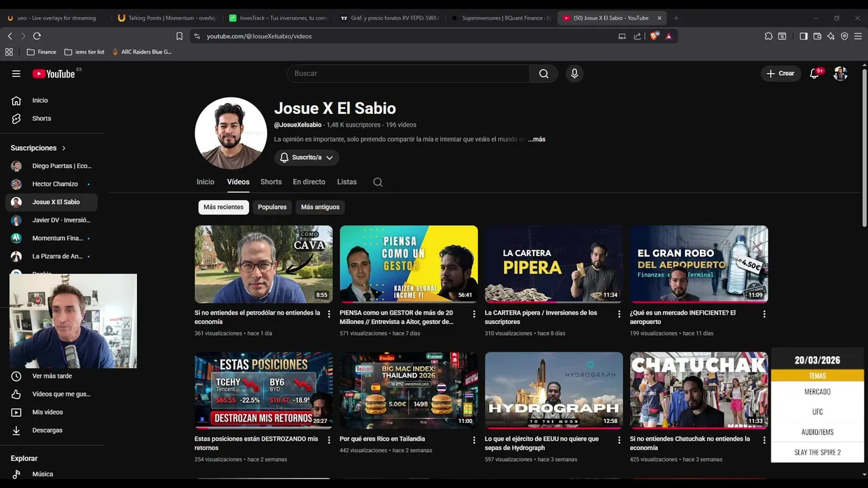The width and height of the screenshot is (868, 488).
Task: Reload the page
Action: click(37, 36)
